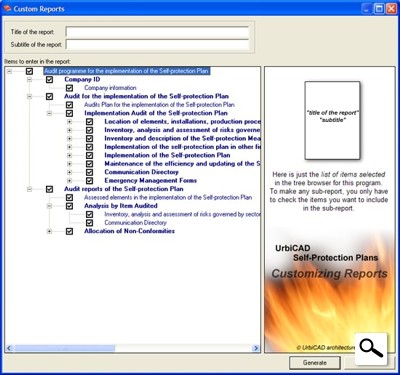The height and width of the screenshot is (375, 400).
Task: Uncheck the Audit programme root checkbox
Action: (x=29, y=71)
